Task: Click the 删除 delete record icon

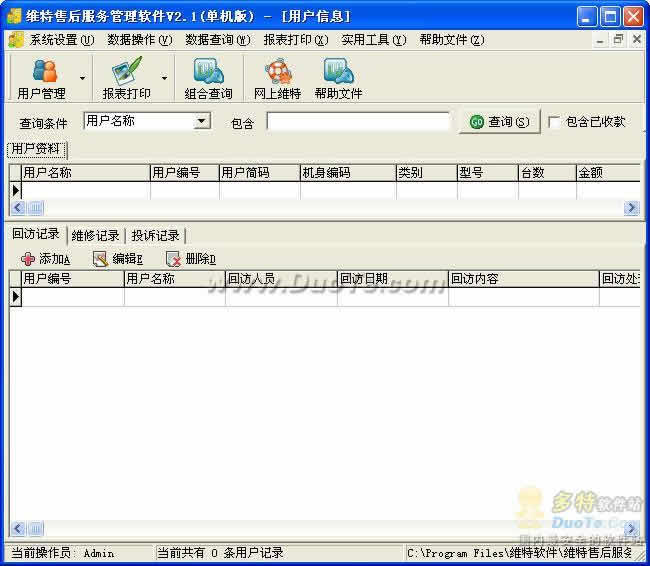Action: point(173,259)
